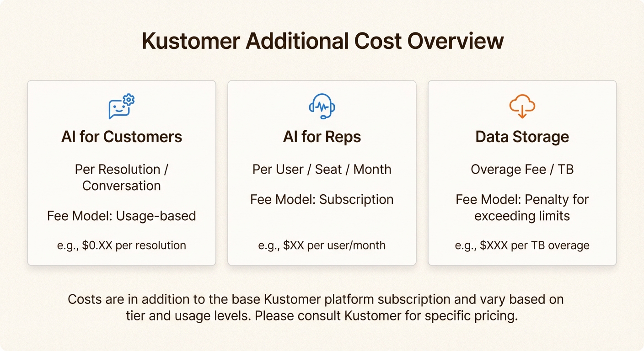
Task: Click the AI for Reps heading
Action: 322,137
